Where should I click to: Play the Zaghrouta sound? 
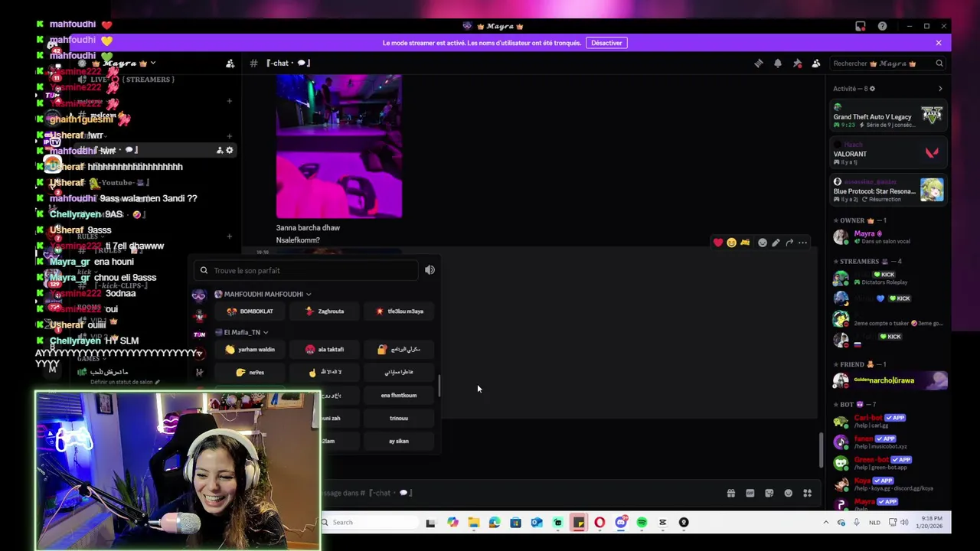click(x=325, y=311)
